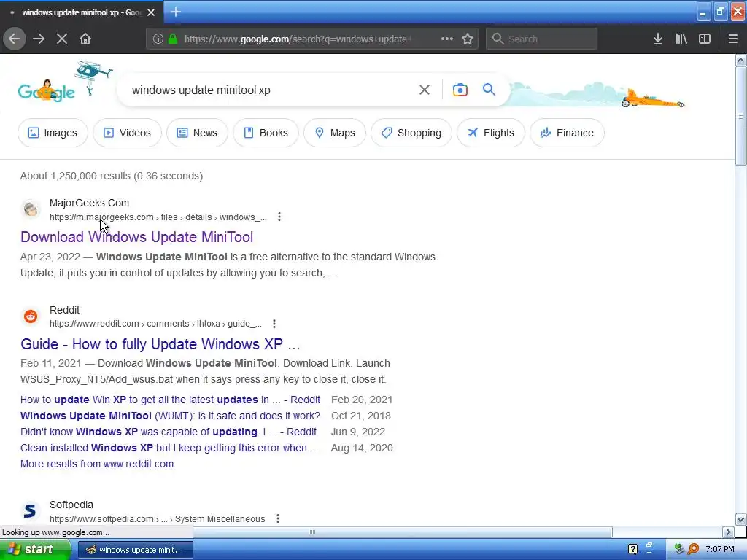
Task: Open the Guide - How to fully Update Windows XP link
Action: pos(160,344)
